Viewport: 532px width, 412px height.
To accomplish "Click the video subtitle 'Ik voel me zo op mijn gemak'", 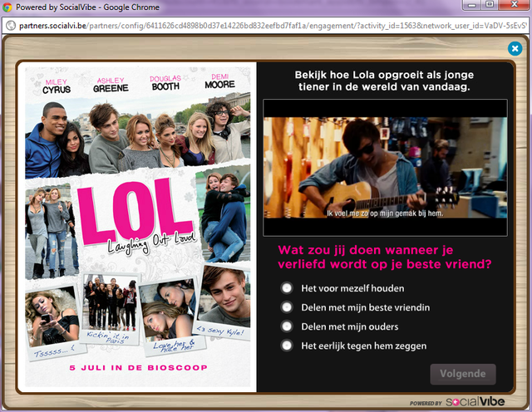I will [385, 213].
